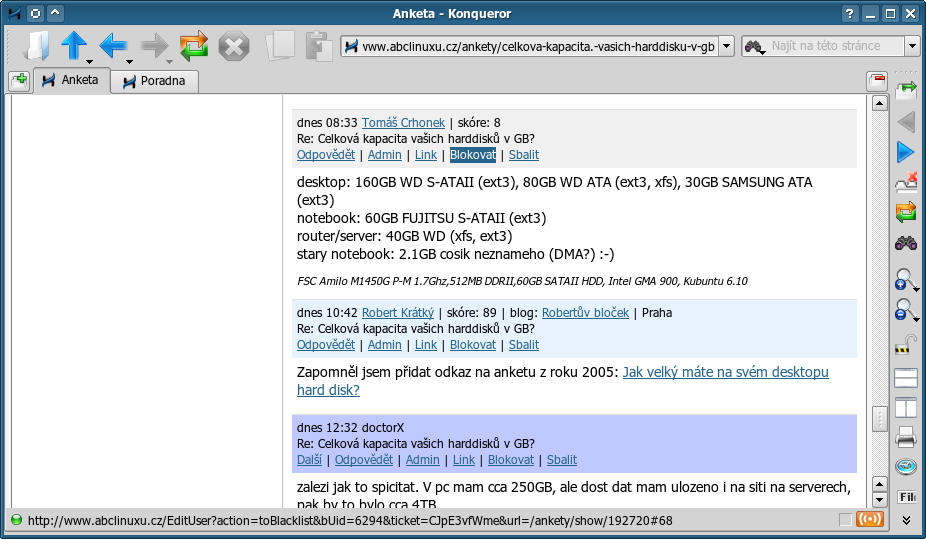This screenshot has height=539, width=926.
Task: Click the sidebar icon with red X
Action: tap(906, 182)
